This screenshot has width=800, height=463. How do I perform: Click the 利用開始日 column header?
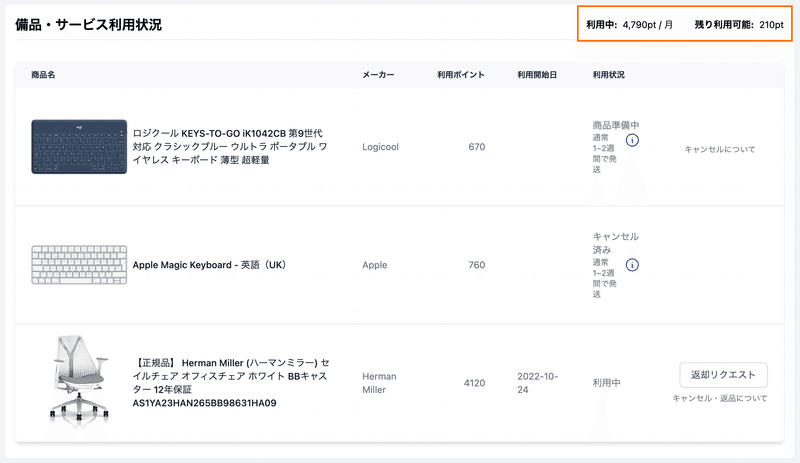click(x=537, y=75)
